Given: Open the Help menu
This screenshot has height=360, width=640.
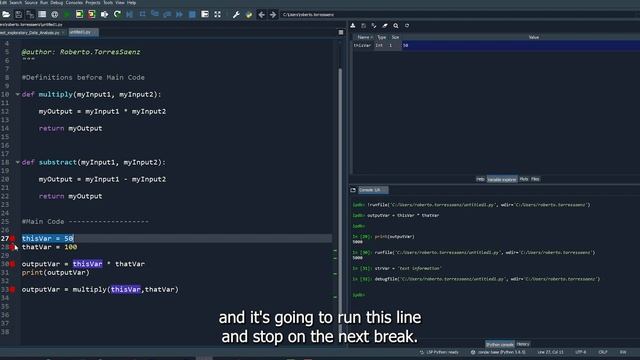Looking at the screenshot, I should click(x=131, y=2).
